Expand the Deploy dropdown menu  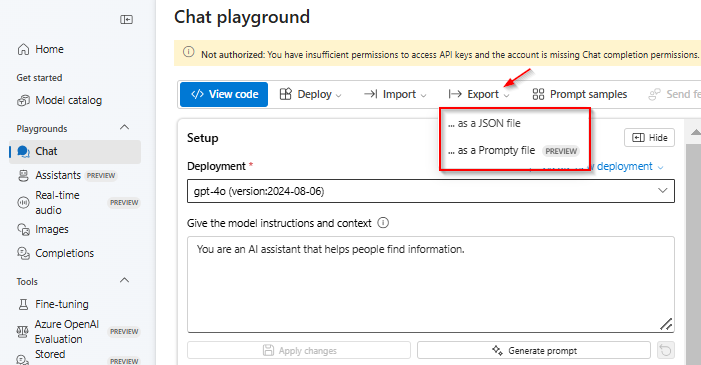[311, 94]
